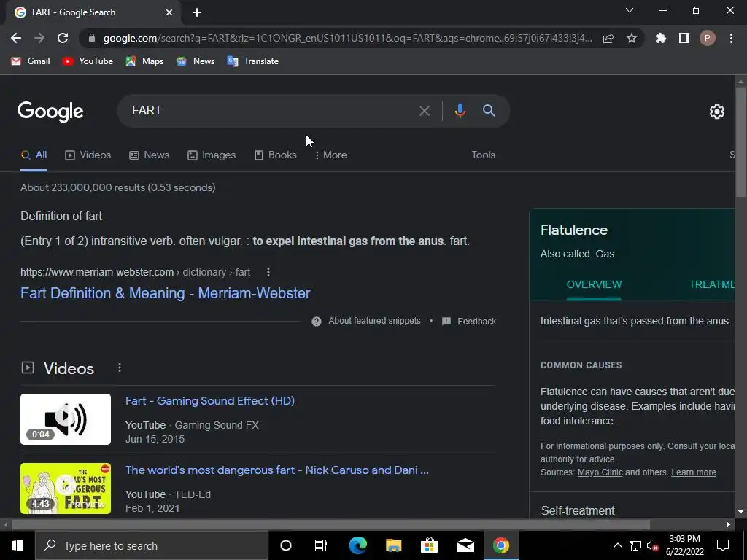Open Mail app from taskbar
747x560 pixels.
coord(465,545)
